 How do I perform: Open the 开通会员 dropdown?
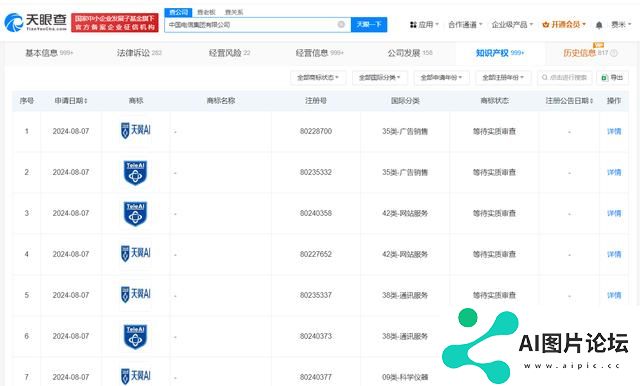tap(564, 24)
